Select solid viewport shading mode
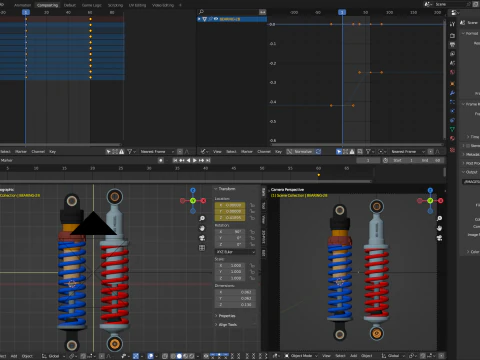The image size is (480, 360). 179,356
